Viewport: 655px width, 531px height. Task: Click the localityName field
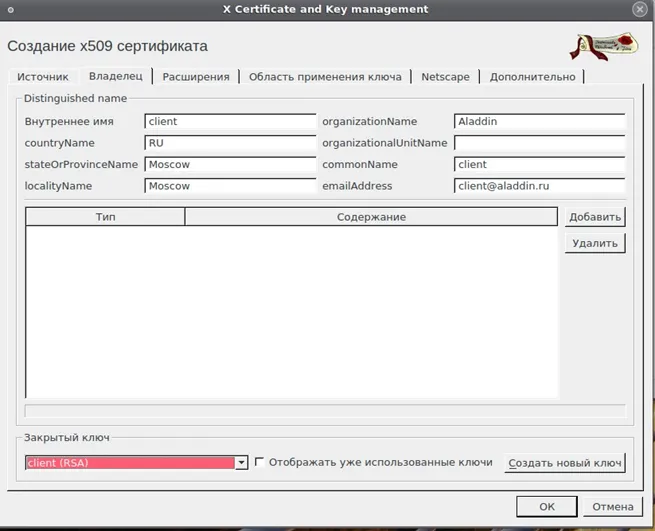230,186
